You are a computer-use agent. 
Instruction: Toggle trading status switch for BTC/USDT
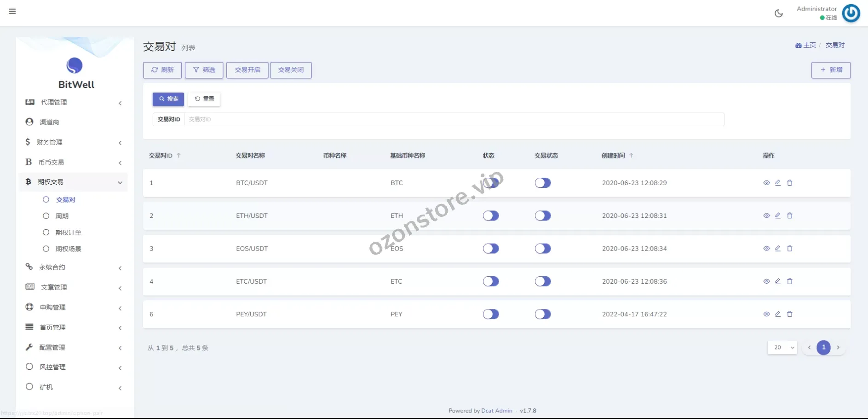(542, 183)
